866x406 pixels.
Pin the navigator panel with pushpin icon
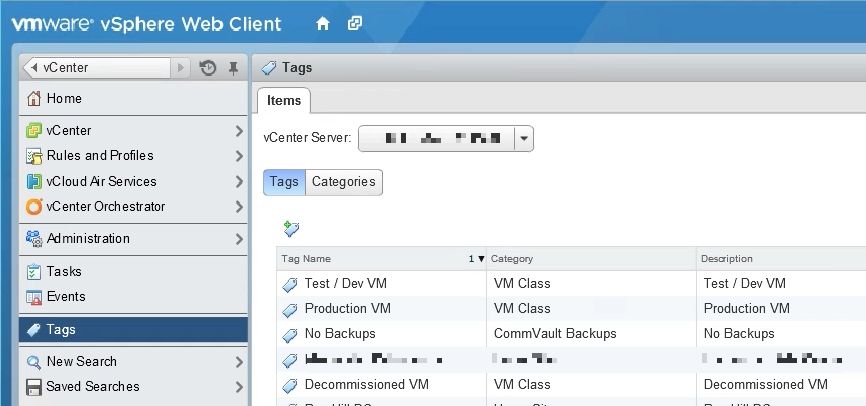234,68
